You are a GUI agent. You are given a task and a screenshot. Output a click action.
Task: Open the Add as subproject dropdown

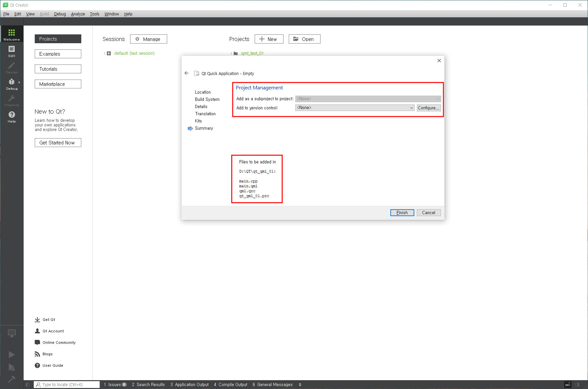(368, 99)
